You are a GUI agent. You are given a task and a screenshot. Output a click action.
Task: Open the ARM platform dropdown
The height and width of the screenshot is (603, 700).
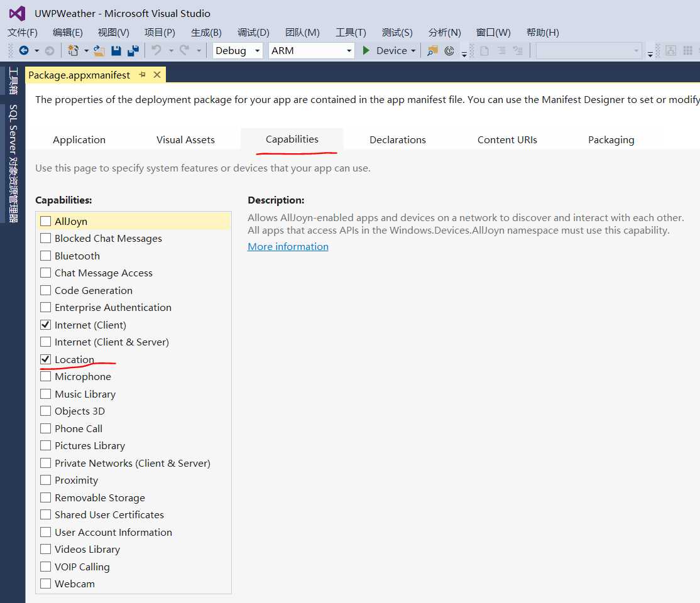(312, 50)
